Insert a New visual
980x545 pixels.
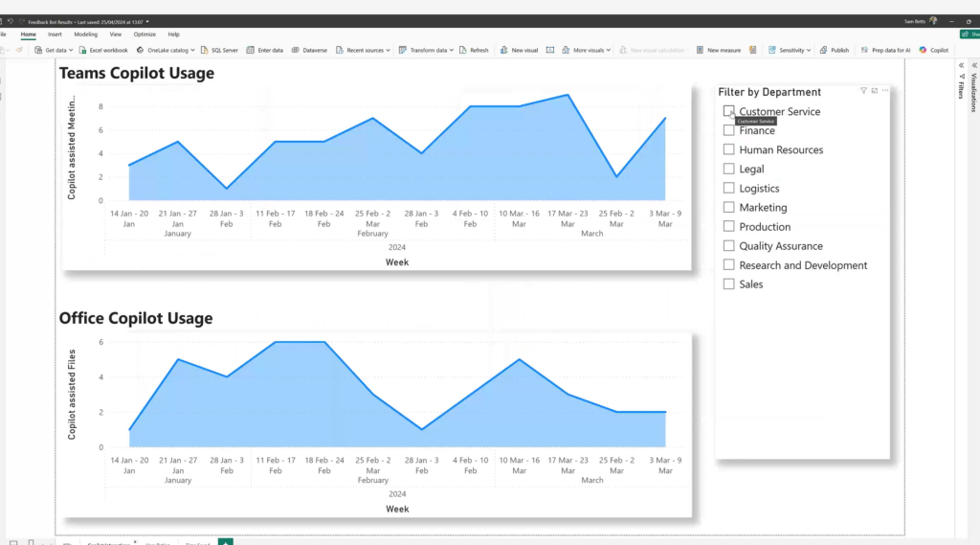pyautogui.click(x=519, y=50)
